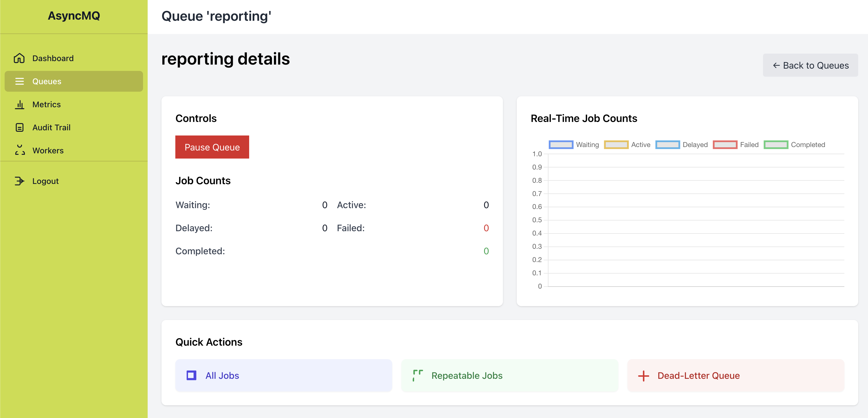Toggle Active series legend swatch
The height and width of the screenshot is (418, 868).
pyautogui.click(x=616, y=145)
